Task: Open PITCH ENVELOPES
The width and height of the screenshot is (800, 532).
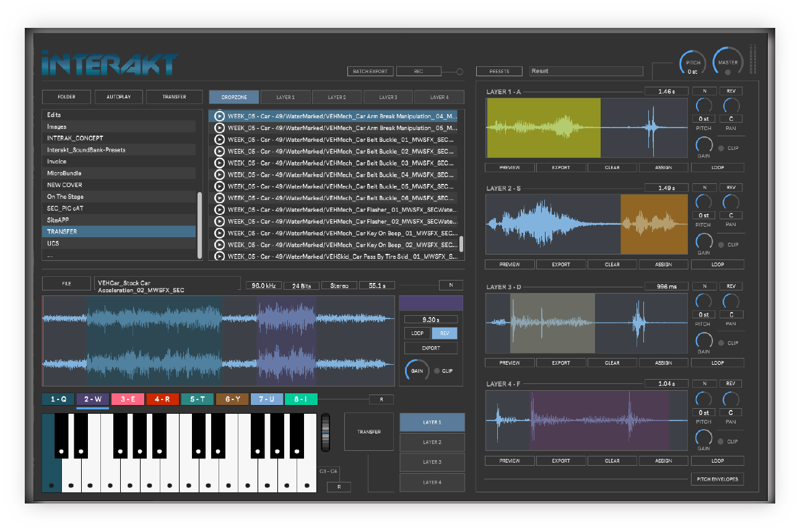Action: point(718,479)
